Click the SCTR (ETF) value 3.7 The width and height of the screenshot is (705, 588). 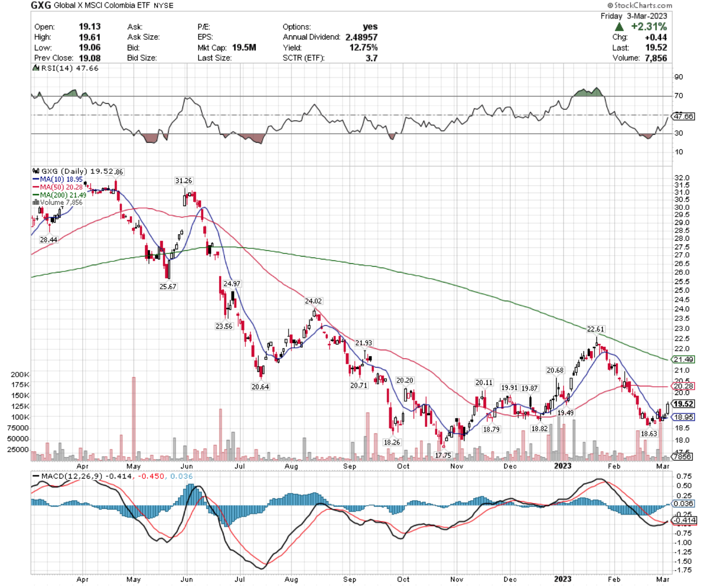tap(372, 58)
